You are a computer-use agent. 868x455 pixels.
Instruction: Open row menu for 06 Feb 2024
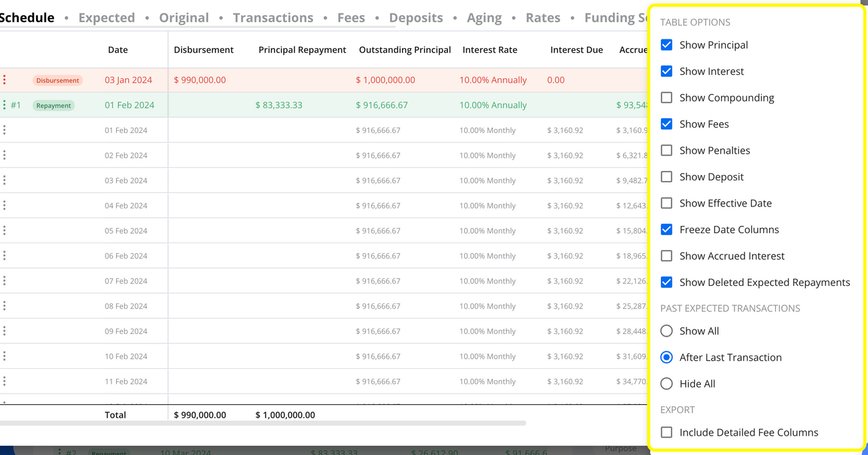(5, 255)
